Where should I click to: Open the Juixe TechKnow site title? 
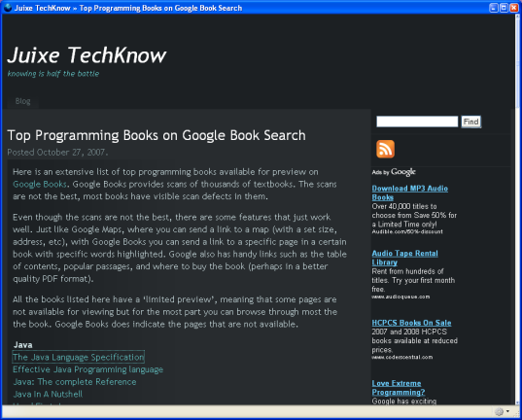(87, 55)
